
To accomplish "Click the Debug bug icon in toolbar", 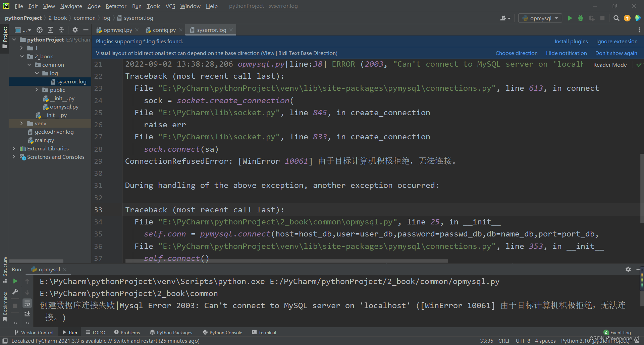I will [x=581, y=18].
